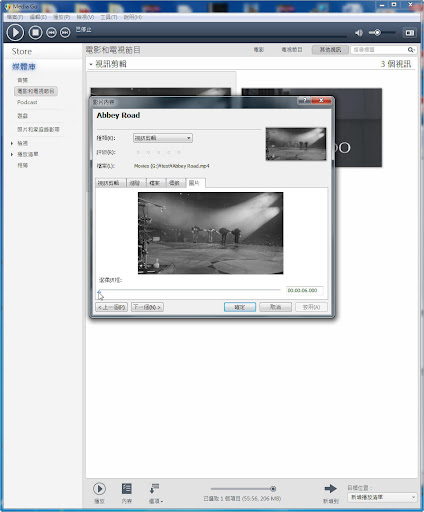Click the main Play button in the player bar
Image resolution: width=424 pixels, height=512 pixels.
pos(15,32)
